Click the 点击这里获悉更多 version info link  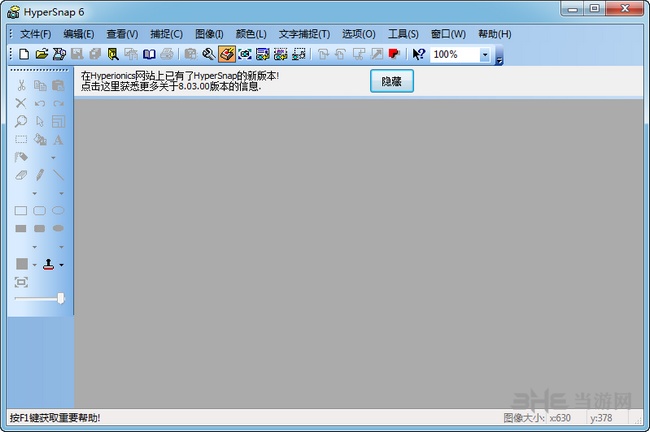171,87
